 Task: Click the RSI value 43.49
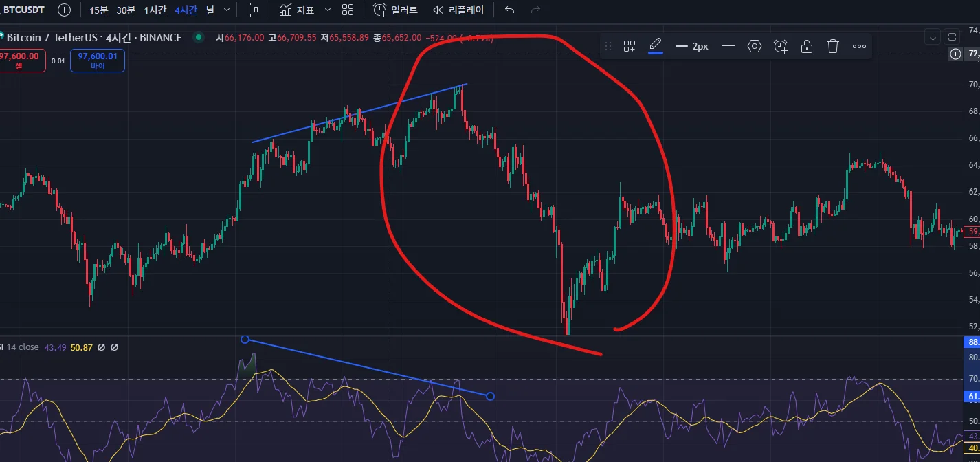click(x=55, y=347)
